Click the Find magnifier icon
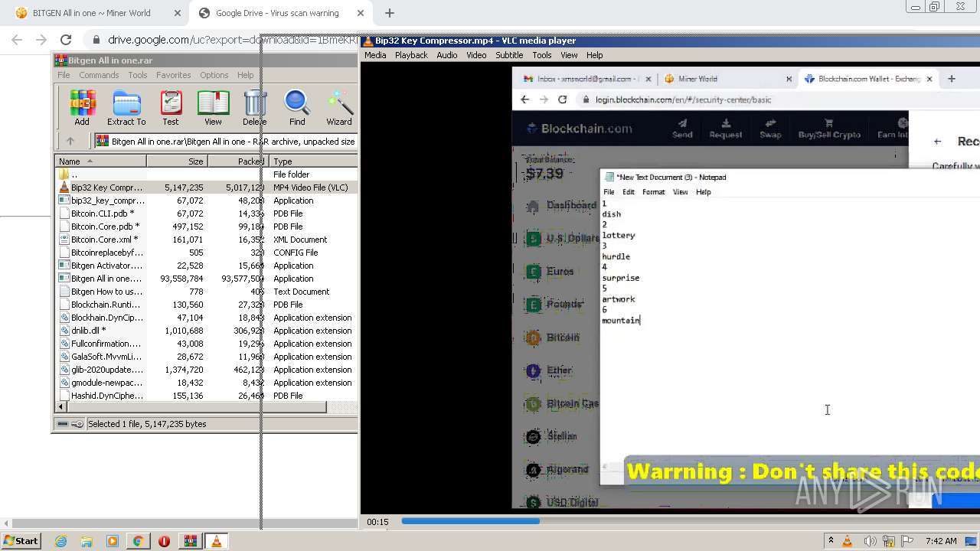The height and width of the screenshot is (551, 980). click(297, 108)
